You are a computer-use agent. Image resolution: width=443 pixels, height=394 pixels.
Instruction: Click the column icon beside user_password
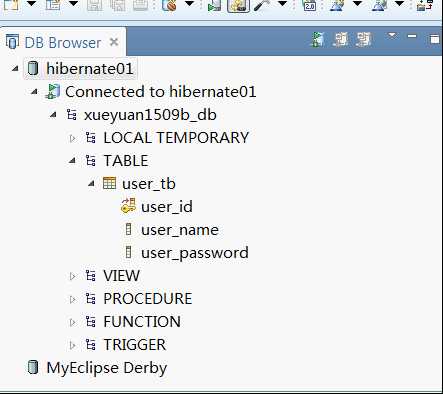click(x=129, y=252)
